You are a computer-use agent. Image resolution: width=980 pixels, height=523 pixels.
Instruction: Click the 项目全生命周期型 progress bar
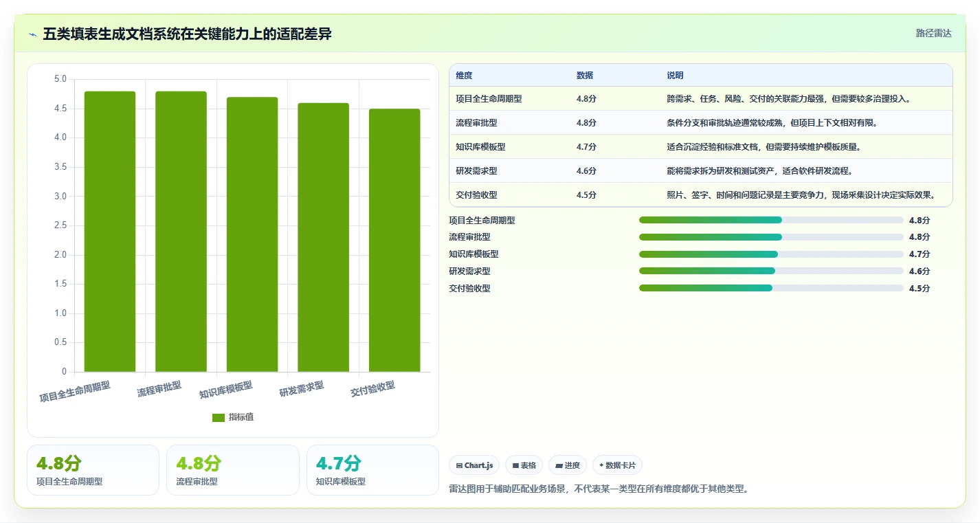point(771,220)
